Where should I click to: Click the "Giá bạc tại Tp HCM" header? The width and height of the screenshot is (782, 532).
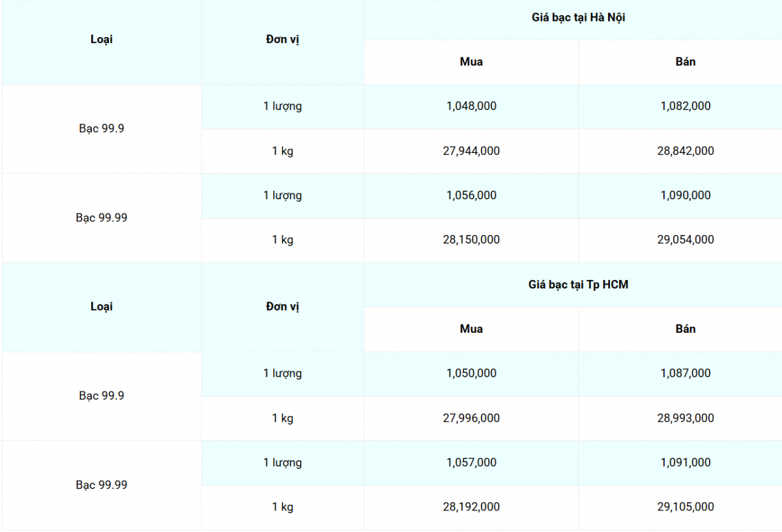pyautogui.click(x=578, y=285)
